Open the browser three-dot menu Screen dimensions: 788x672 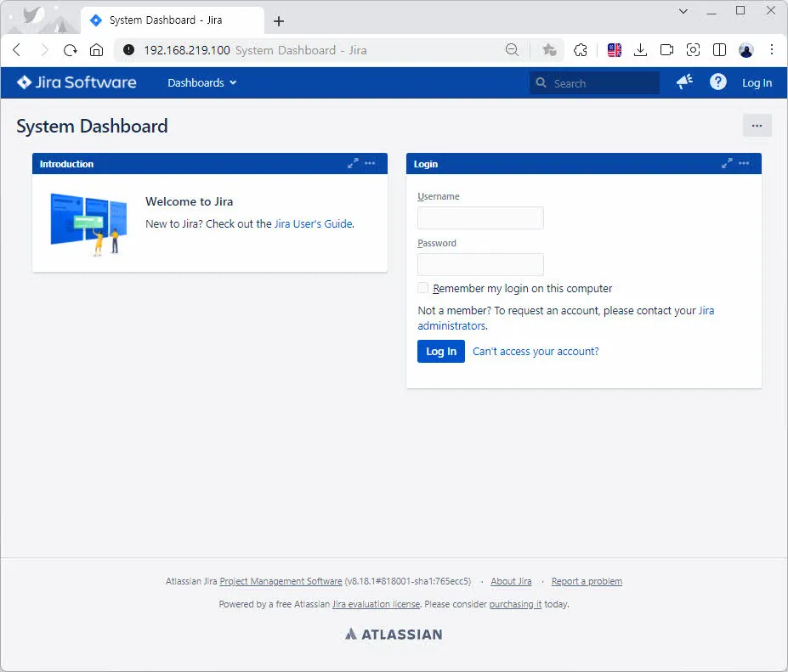tap(772, 50)
